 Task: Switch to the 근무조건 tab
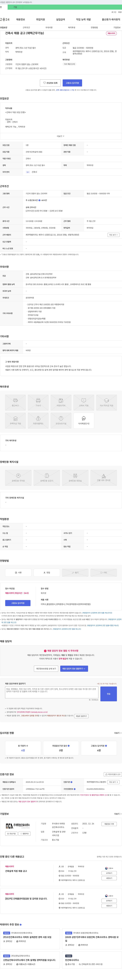pos(26,27)
